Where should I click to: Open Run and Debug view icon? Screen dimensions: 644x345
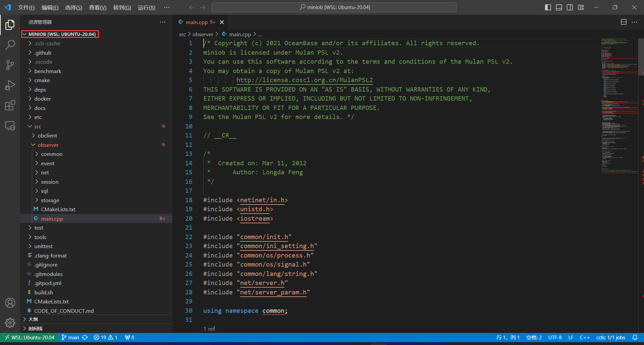tap(10, 85)
